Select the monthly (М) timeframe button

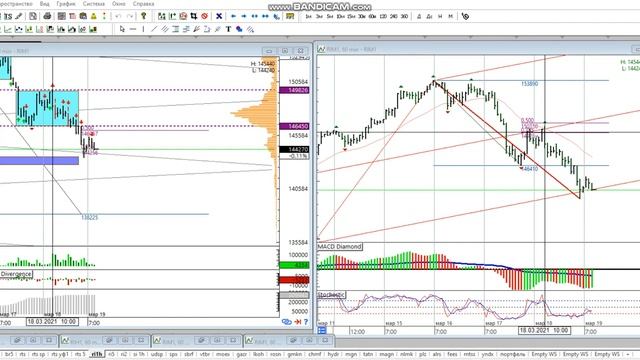coord(451,16)
